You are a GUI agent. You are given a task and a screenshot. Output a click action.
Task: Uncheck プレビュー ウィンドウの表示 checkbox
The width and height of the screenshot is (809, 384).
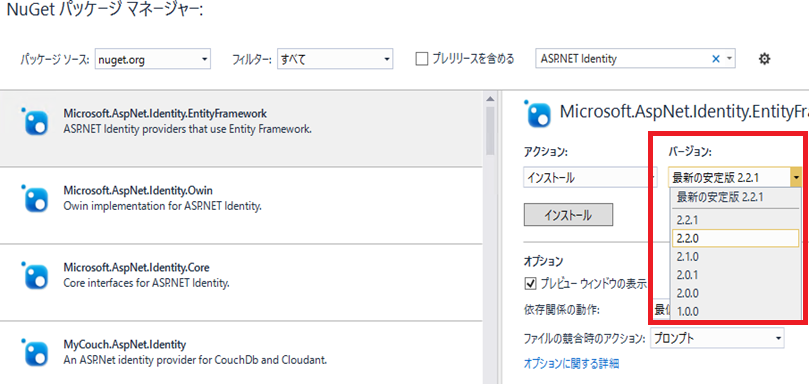pyautogui.click(x=530, y=283)
